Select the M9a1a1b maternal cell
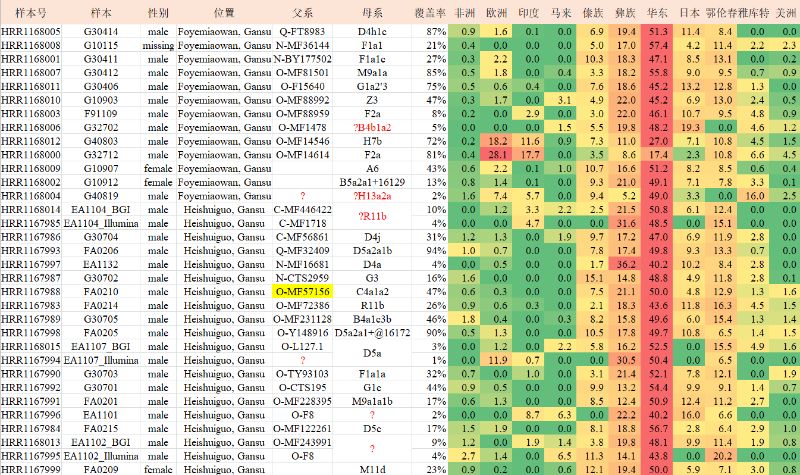The height and width of the screenshot is (475, 800). click(372, 402)
